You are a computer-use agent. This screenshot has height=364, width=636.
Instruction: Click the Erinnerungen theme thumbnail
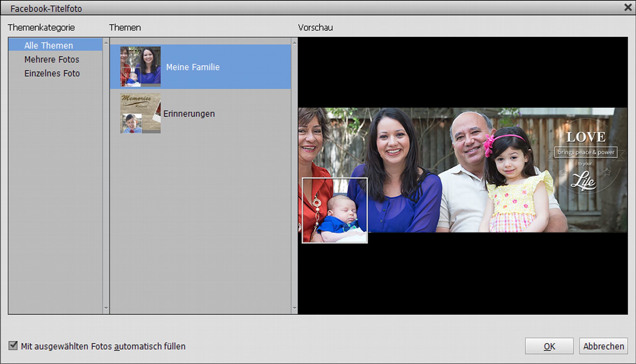pyautogui.click(x=140, y=113)
